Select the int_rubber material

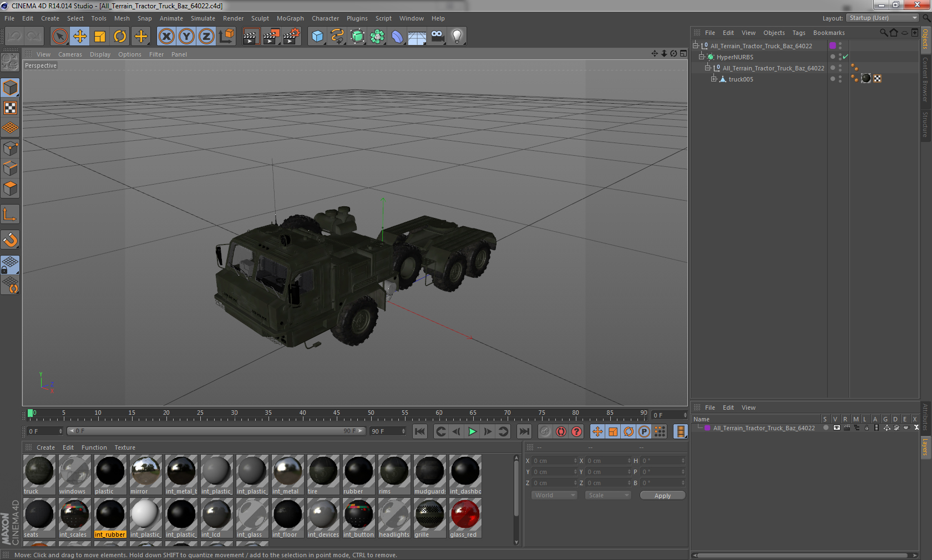coord(110,518)
